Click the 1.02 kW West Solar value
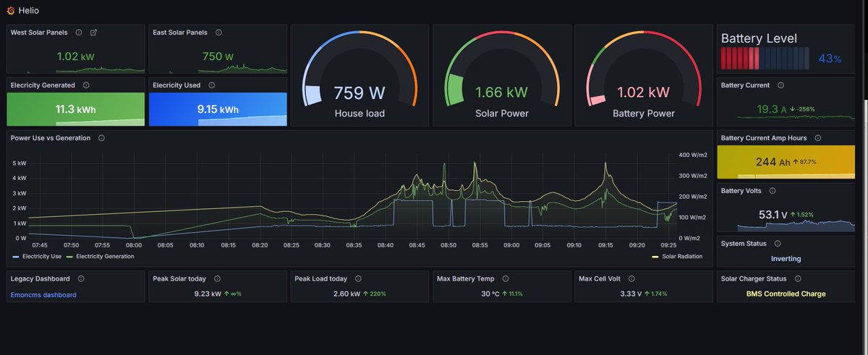The image size is (868, 355). [76, 56]
